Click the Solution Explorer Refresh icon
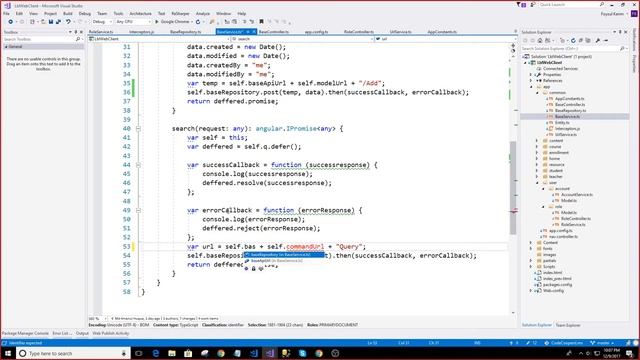The image size is (640, 360). [573, 40]
